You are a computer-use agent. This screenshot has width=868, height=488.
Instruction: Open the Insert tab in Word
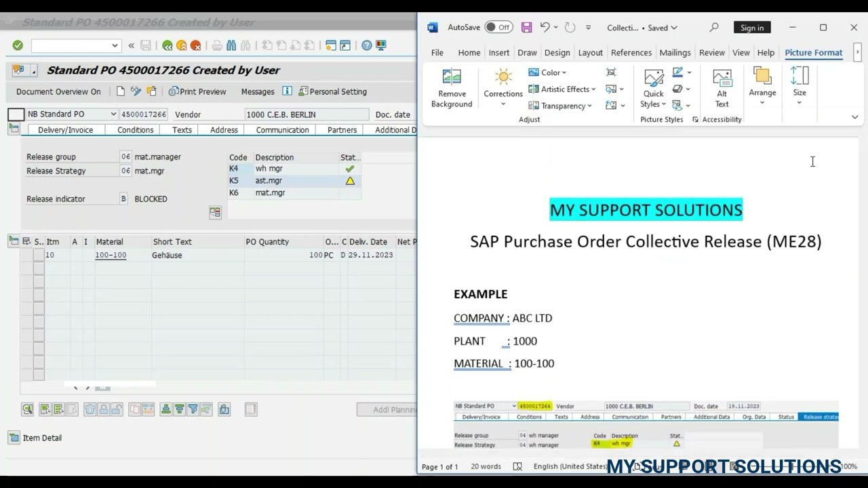499,53
